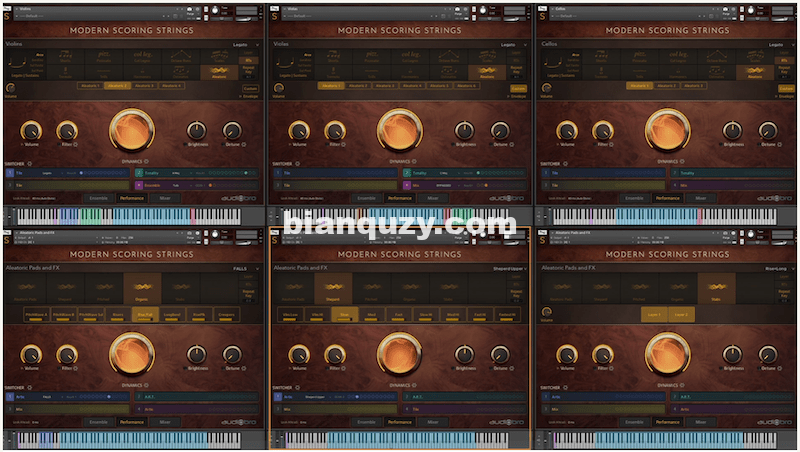The height and width of the screenshot is (452, 800).
Task: Select Aleatoric 3 in Violins panel
Action: 143,86
